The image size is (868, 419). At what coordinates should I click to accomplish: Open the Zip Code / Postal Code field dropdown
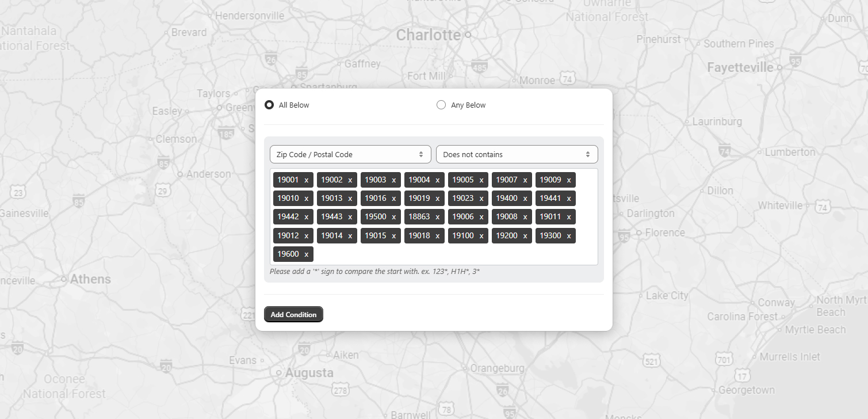pos(350,154)
